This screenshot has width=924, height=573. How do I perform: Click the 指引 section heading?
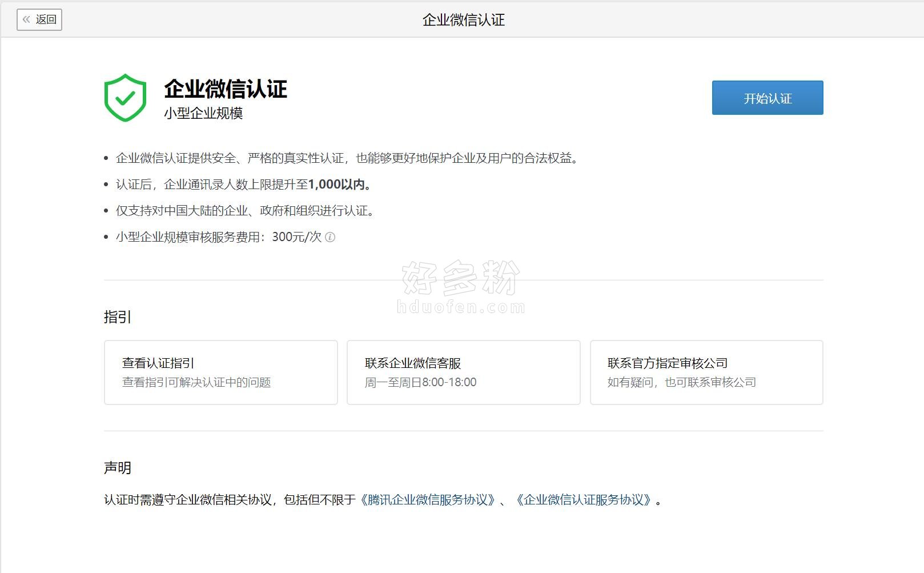click(118, 317)
